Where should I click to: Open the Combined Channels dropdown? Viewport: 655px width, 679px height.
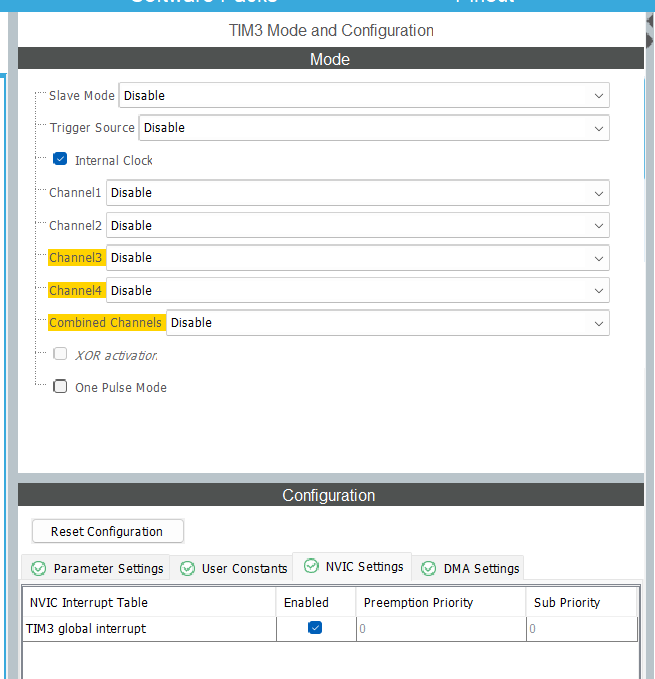387,323
